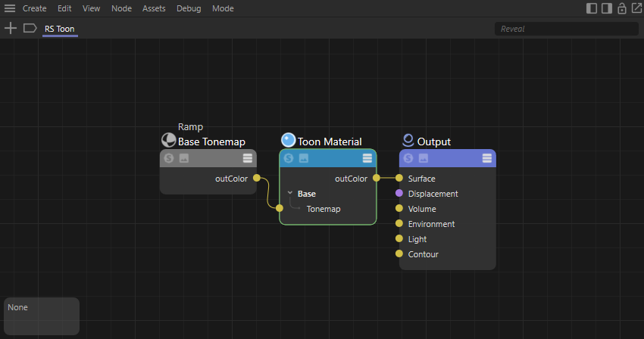
Task: Open the Output node options menu
Action: coord(487,158)
